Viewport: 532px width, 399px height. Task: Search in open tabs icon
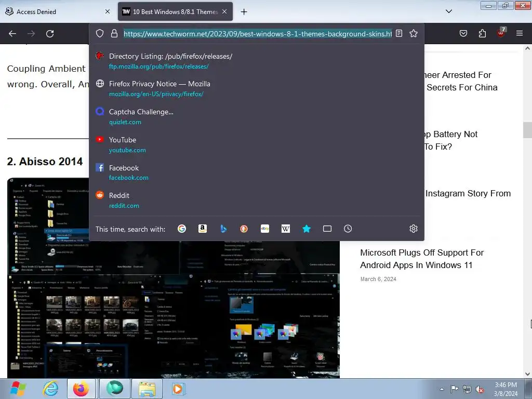(327, 229)
